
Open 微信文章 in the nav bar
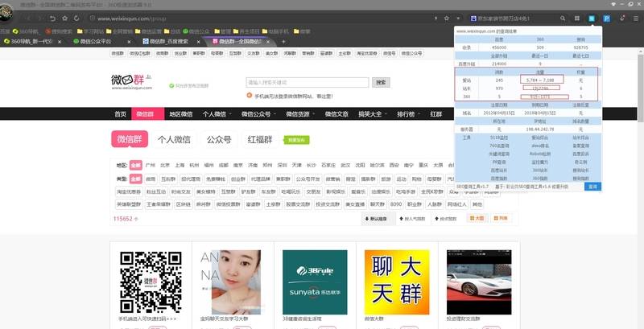[x=336, y=114]
